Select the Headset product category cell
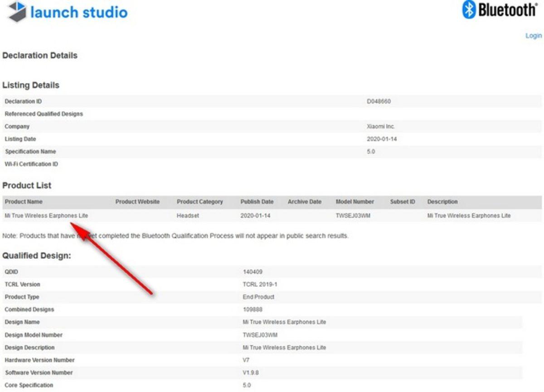The image size is (544, 392). (x=188, y=216)
